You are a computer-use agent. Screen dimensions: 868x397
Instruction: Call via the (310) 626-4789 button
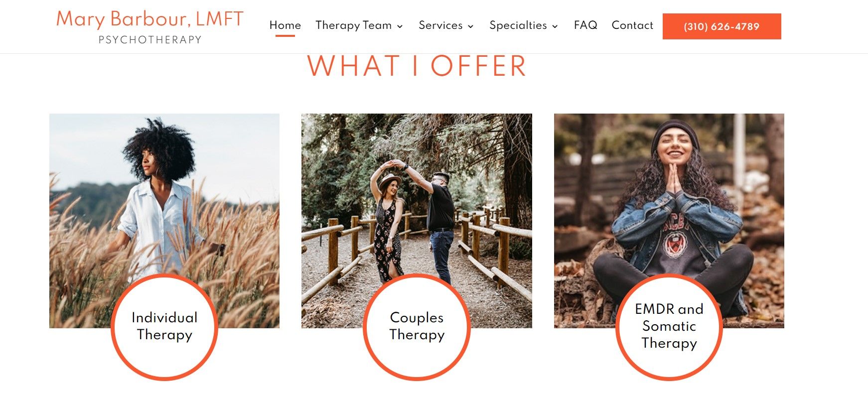tap(722, 26)
